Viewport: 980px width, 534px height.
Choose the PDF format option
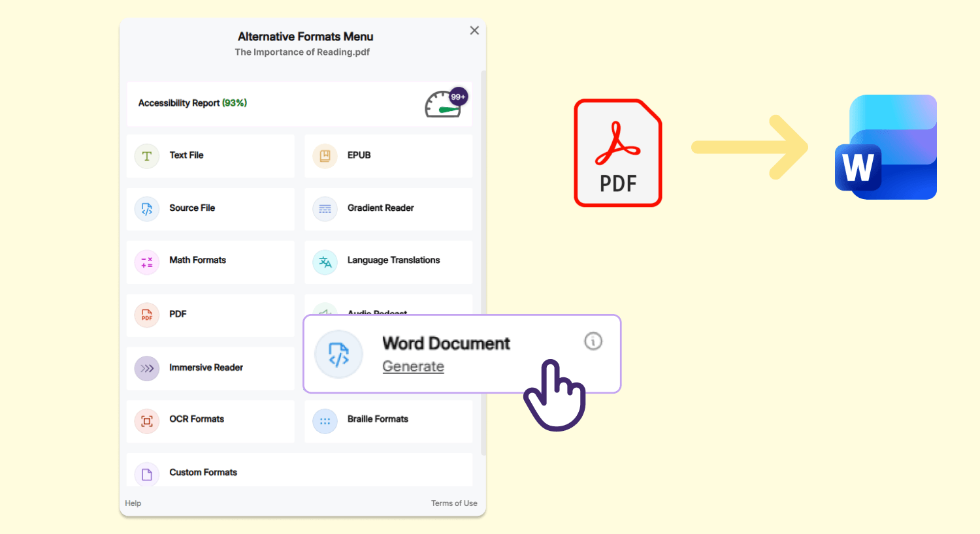(210, 315)
